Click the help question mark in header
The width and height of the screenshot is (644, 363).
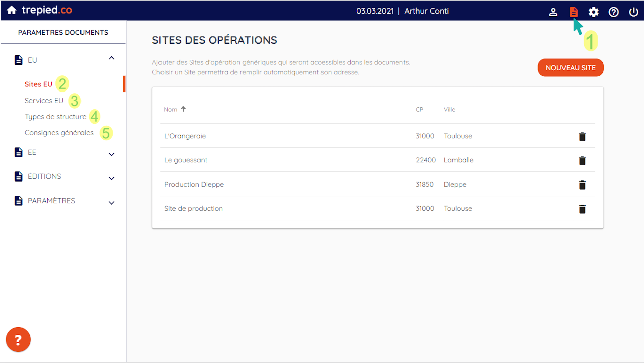(614, 12)
